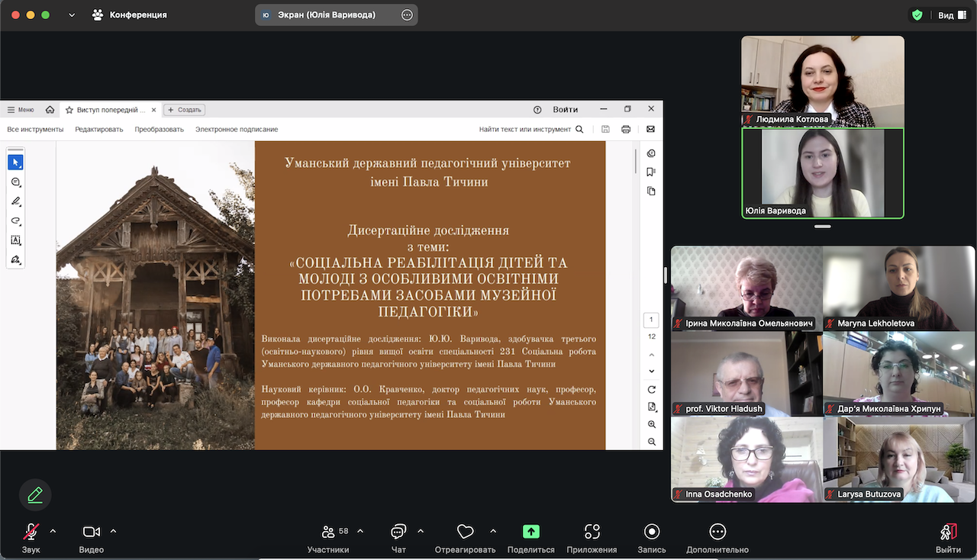
Task: Open the Apps panel icon
Action: tap(592, 532)
